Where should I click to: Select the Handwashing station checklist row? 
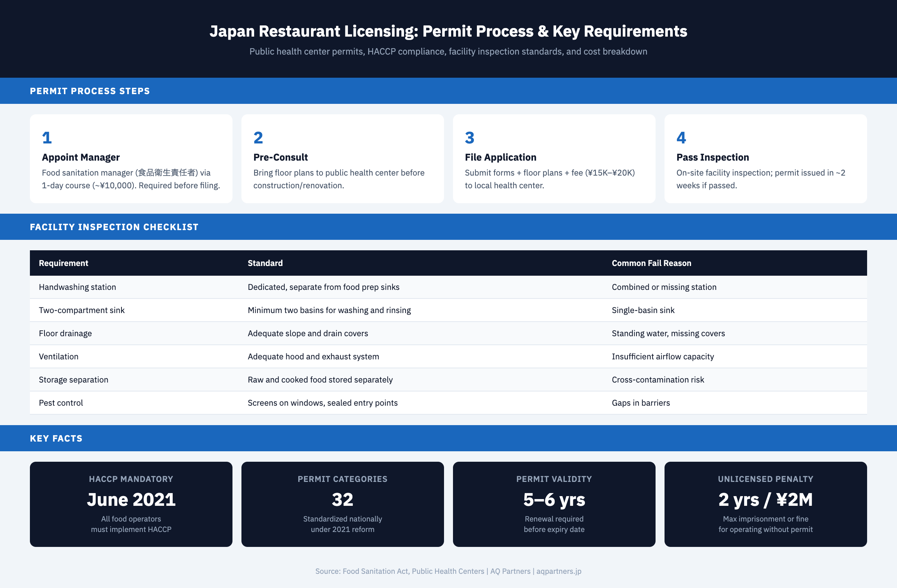click(449, 287)
